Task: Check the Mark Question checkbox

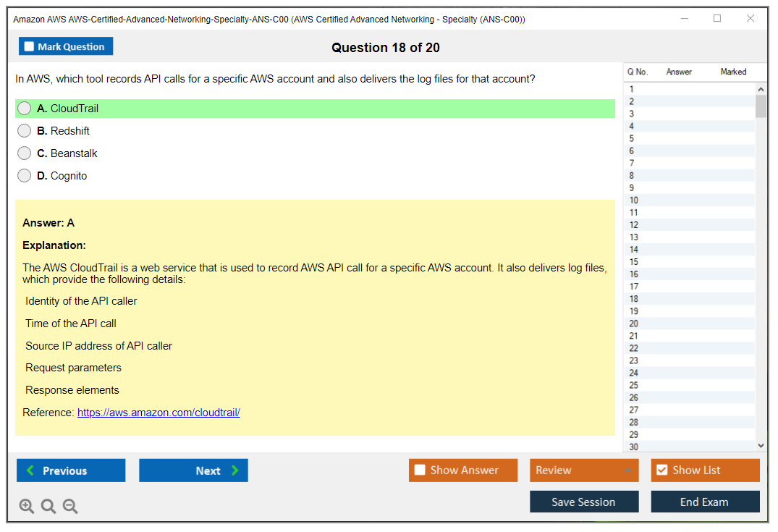Action: 30,47
